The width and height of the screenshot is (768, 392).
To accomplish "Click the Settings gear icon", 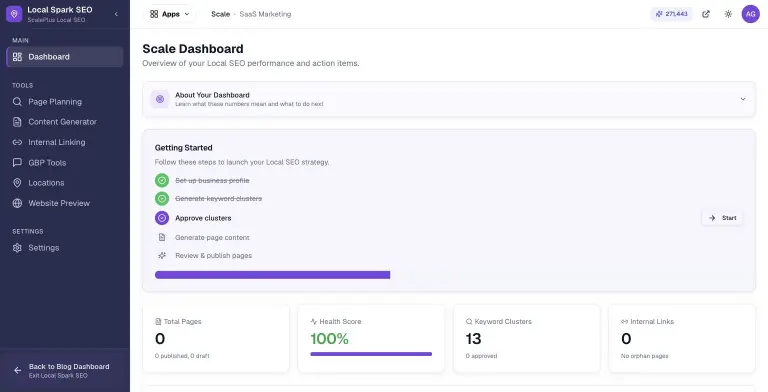I will (x=17, y=248).
